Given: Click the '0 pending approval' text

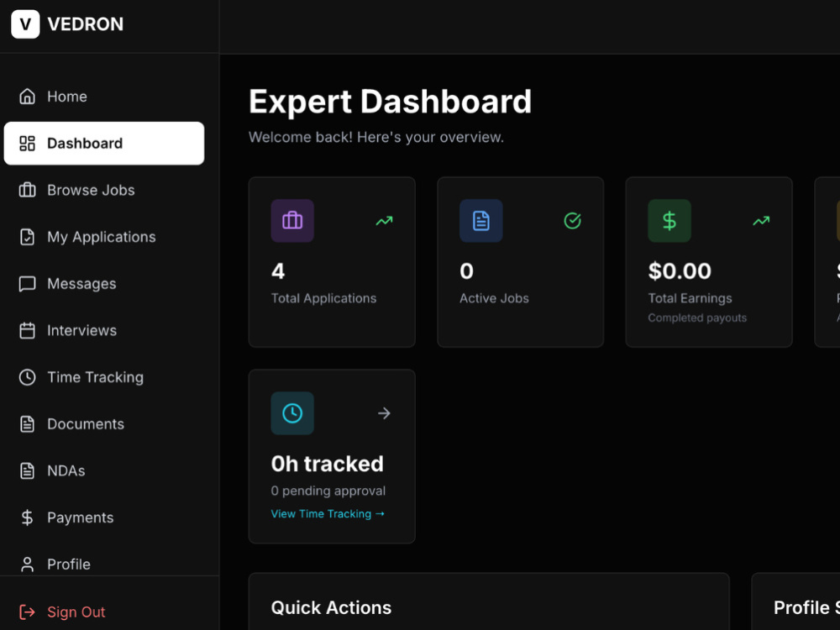Looking at the screenshot, I should tap(328, 491).
